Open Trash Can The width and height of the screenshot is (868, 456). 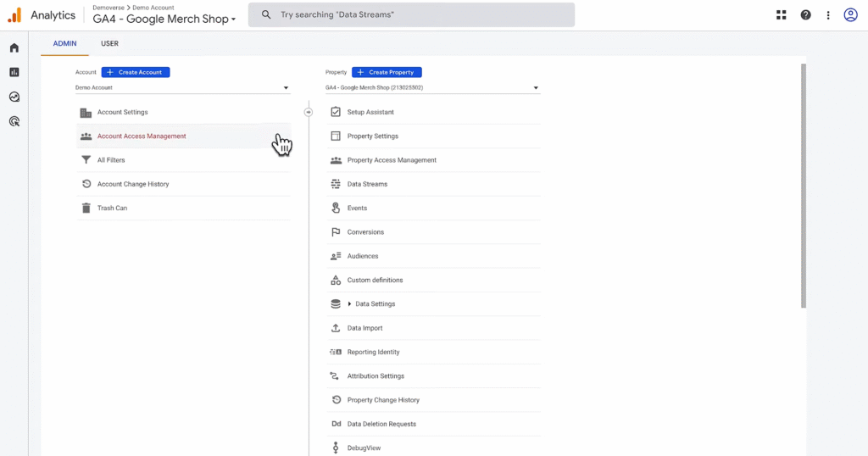(x=183, y=208)
